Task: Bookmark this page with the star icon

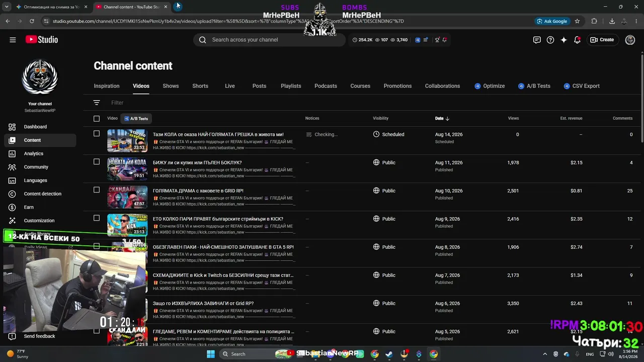Action: pos(577,21)
